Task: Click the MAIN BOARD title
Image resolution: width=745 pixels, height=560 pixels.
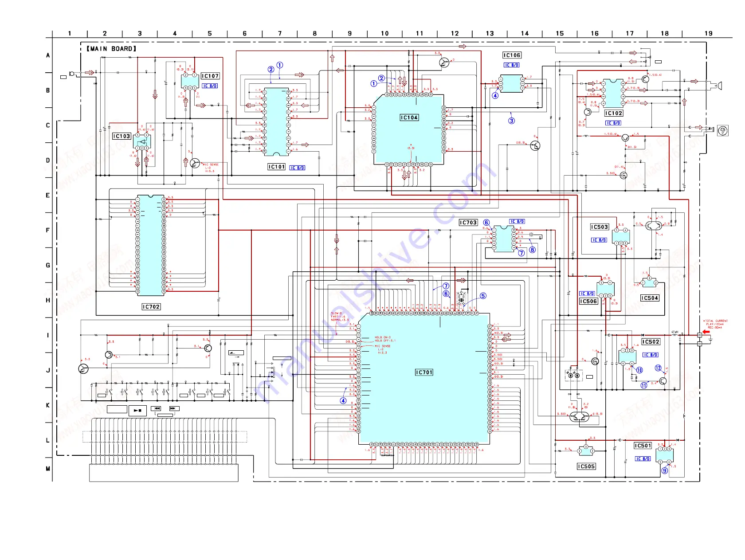Action: point(111,49)
